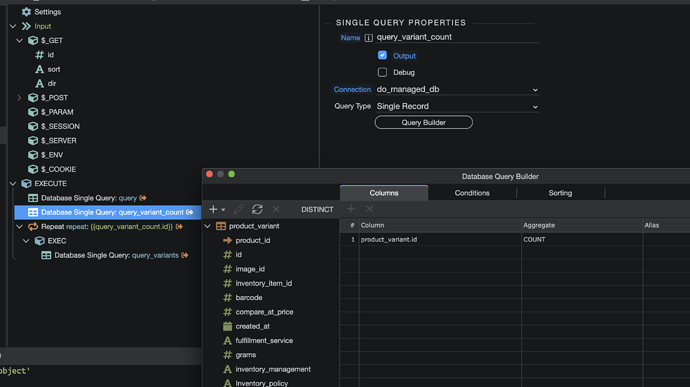Viewport: 690px width, 387px height.
Task: Click the hash icon beside GET id
Action: 40,55
